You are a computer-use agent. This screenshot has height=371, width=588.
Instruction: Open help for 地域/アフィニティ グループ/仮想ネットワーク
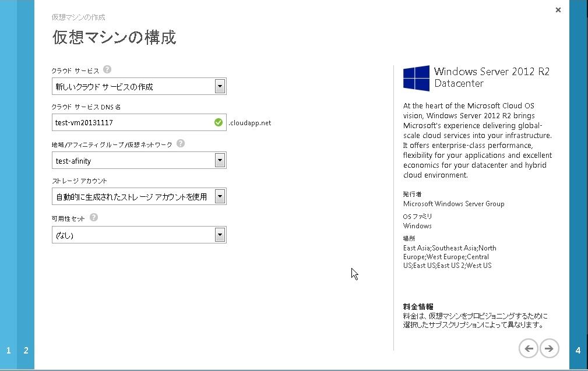pyautogui.click(x=181, y=143)
